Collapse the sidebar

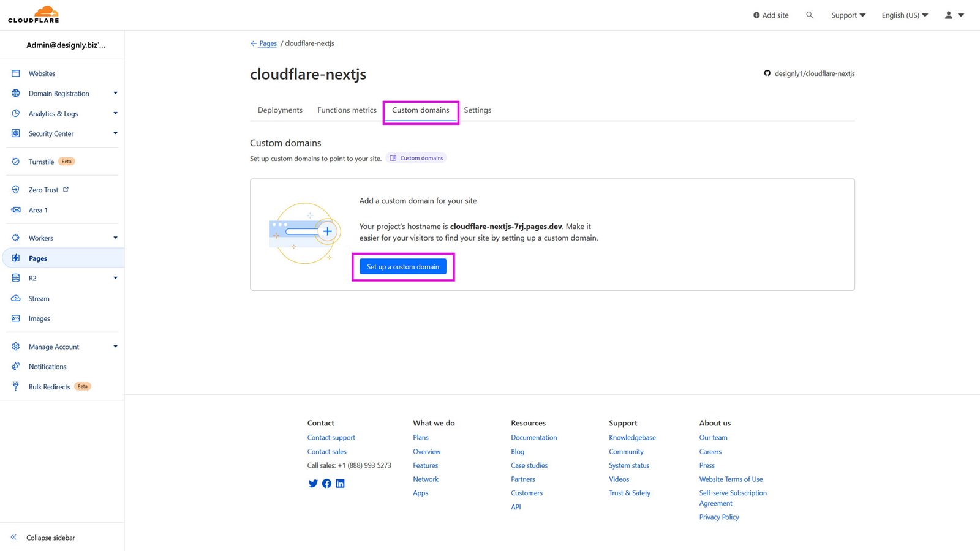pyautogui.click(x=50, y=538)
